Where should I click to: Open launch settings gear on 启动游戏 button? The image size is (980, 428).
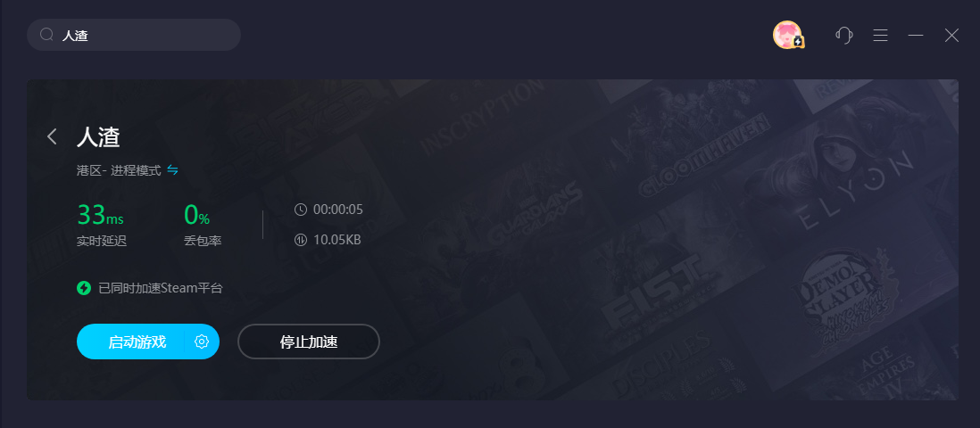click(x=201, y=342)
